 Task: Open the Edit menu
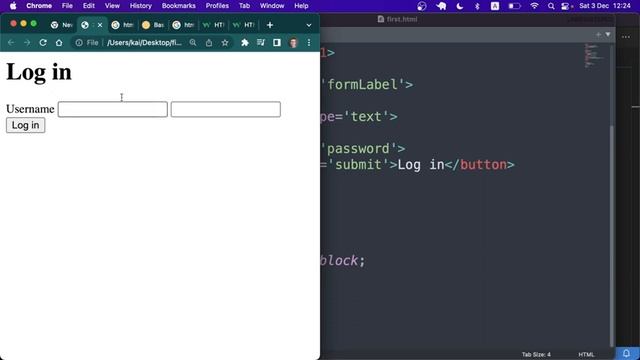tap(89, 6)
